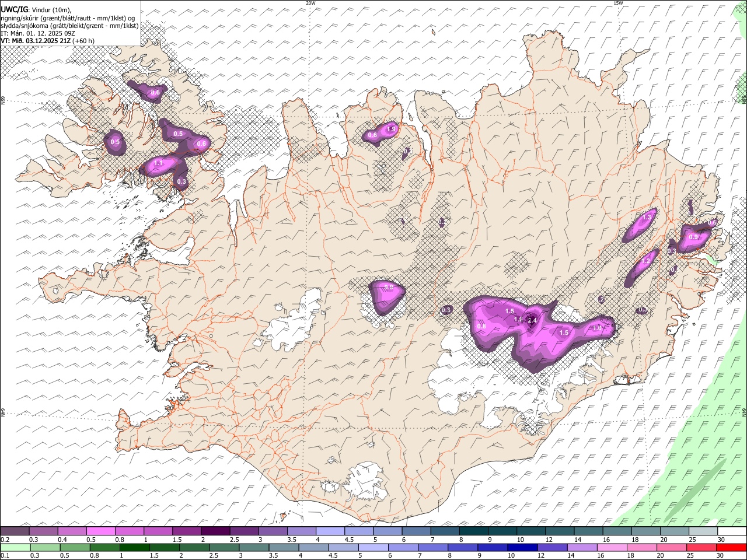Click the 30 label on rain scale
Image resolution: width=747 pixels, height=560 pixels.
[x=720, y=556]
